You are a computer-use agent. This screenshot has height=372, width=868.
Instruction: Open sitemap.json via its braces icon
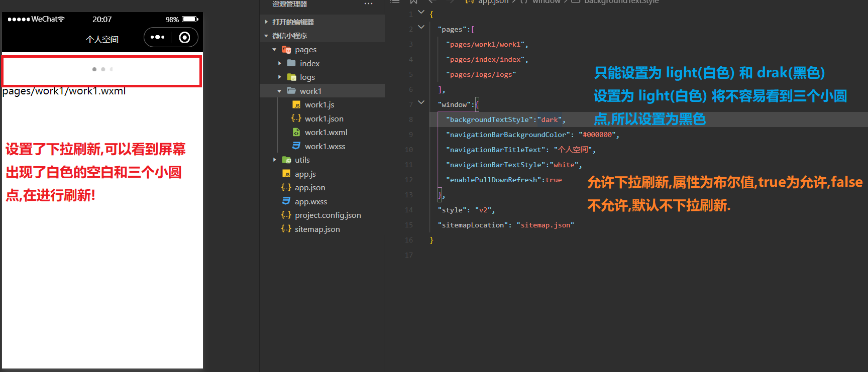point(286,229)
